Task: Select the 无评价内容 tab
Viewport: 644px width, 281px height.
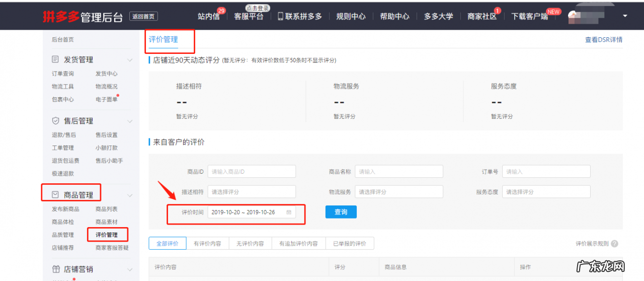Action: (x=250, y=243)
